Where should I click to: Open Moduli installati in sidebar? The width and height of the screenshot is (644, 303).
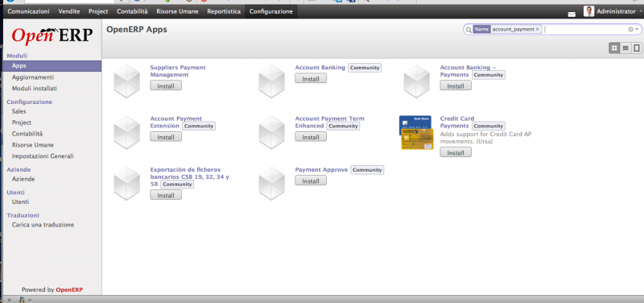pyautogui.click(x=35, y=89)
